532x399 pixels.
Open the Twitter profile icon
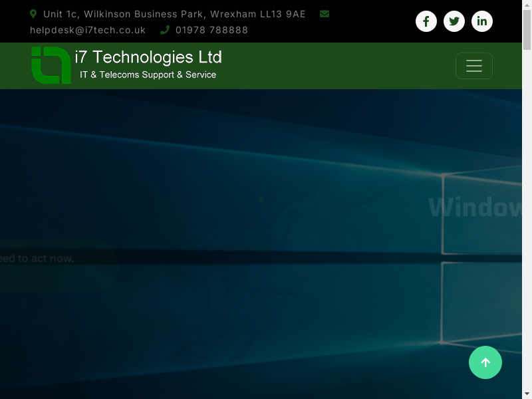click(454, 21)
